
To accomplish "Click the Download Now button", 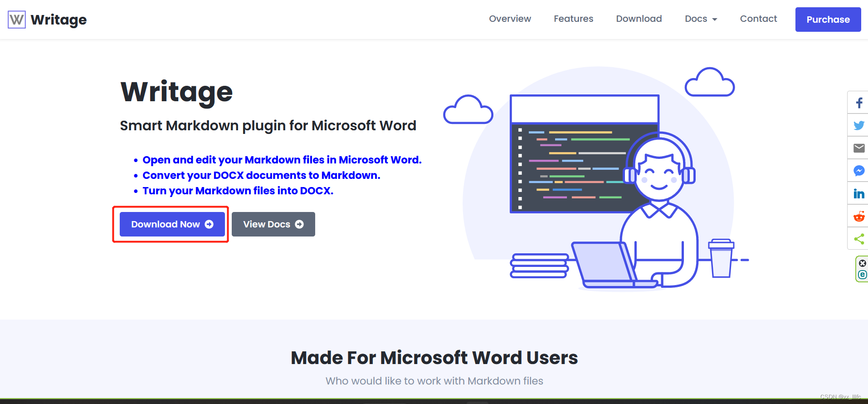I will click(172, 224).
